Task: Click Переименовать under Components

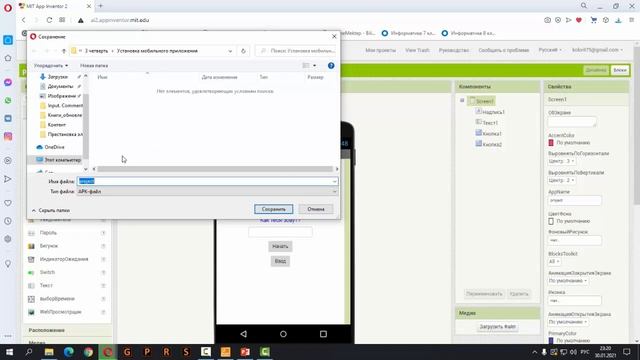Action: click(x=484, y=294)
